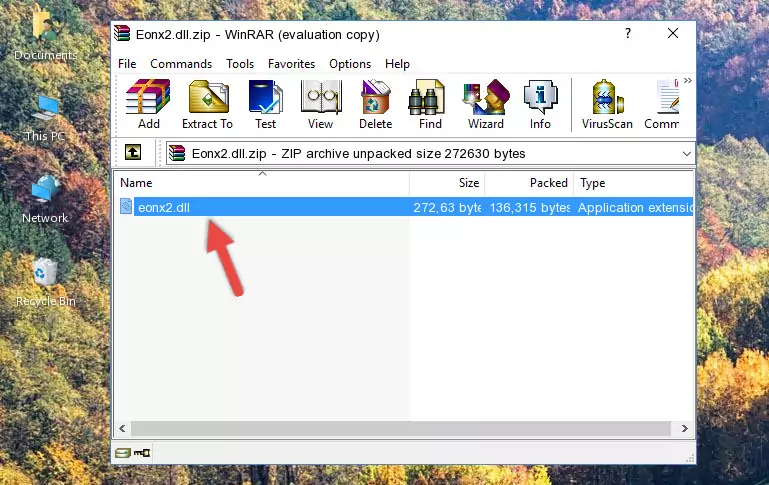Viewport: 769px width, 485px height.
Task: Click the archive icon in address bar
Action: click(x=177, y=153)
